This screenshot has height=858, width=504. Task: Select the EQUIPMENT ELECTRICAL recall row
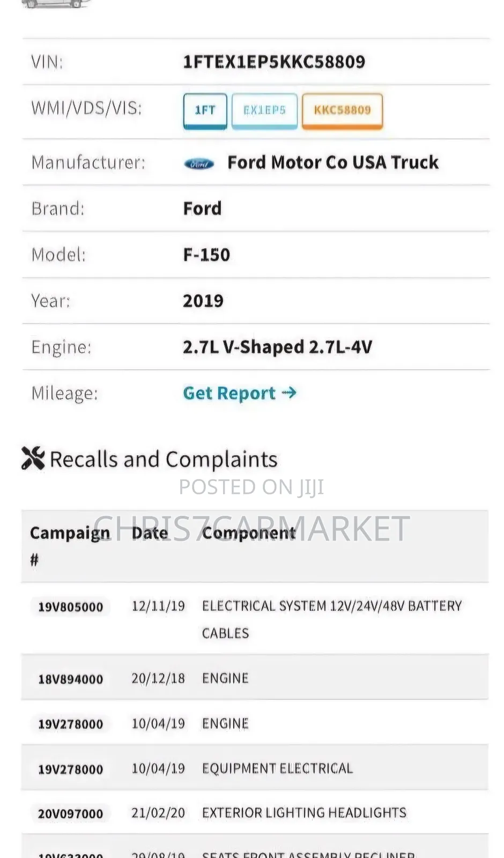(277, 768)
